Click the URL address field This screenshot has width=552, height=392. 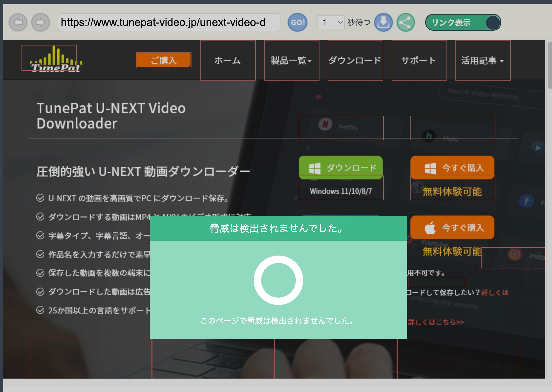pos(169,22)
